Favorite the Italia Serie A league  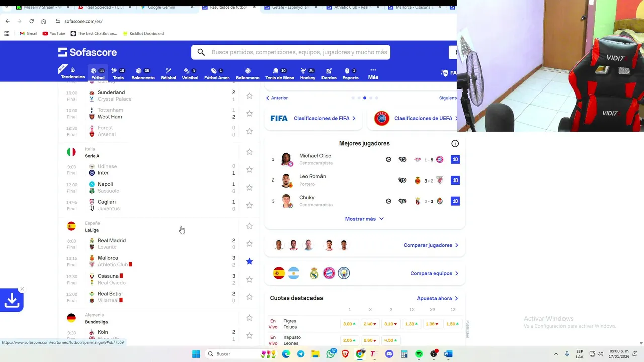click(x=249, y=152)
